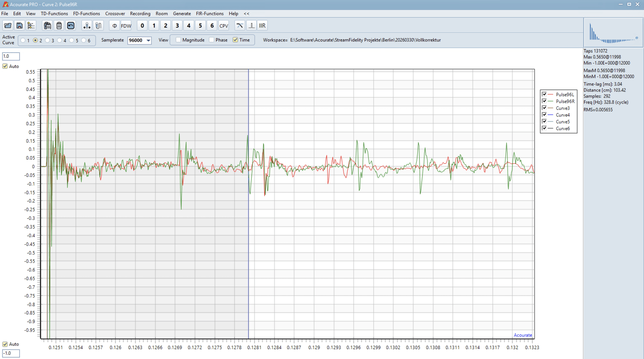Image resolution: width=644 pixels, height=359 pixels.
Task: Click the phase Φ toolbar icon
Action: tap(114, 26)
